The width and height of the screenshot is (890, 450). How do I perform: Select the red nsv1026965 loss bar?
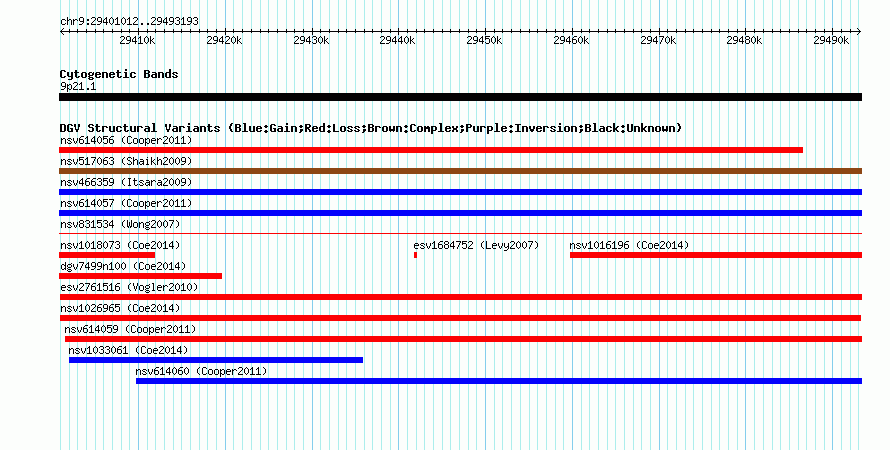[460, 318]
